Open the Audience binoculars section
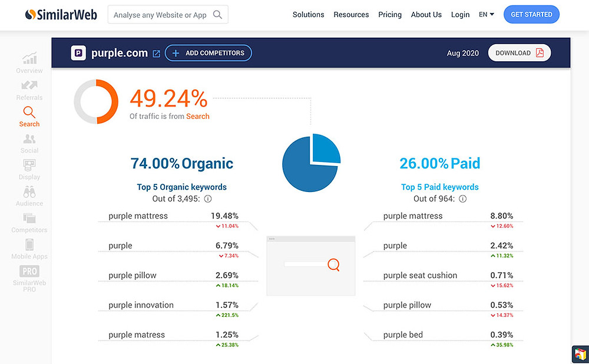Image resolution: width=589 pixels, height=364 pixels. click(29, 197)
